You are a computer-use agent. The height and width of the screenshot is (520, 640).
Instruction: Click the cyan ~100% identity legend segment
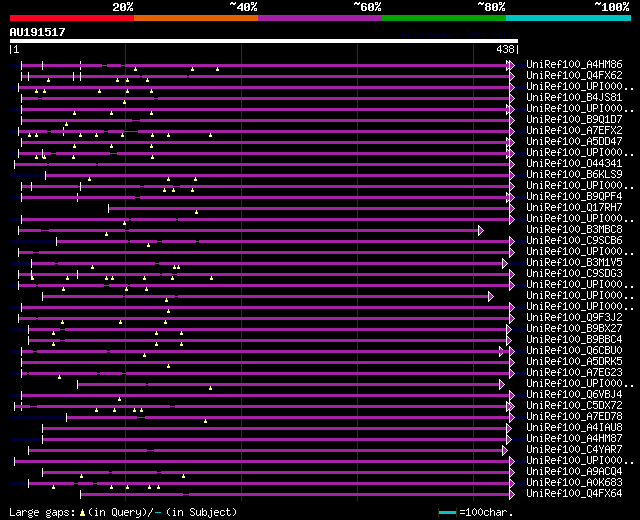coord(568,18)
